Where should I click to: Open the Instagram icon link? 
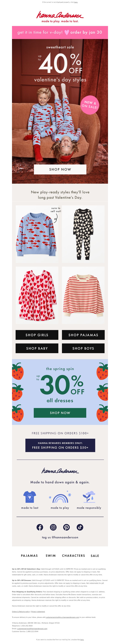(53, 527)
